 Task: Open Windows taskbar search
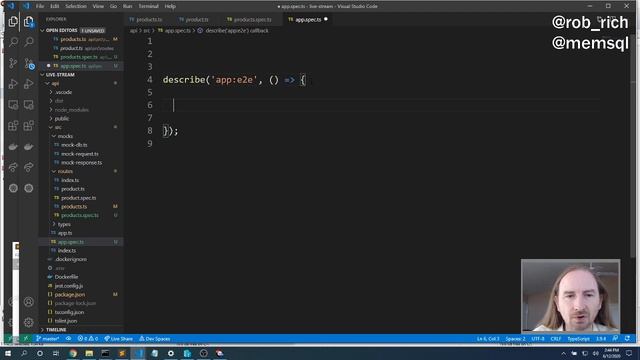click(x=24, y=353)
